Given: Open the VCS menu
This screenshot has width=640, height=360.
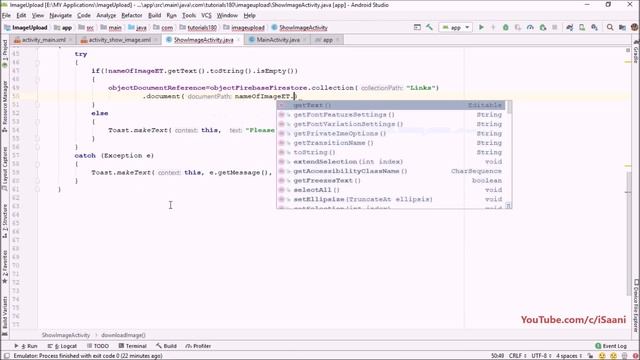Looking at the screenshot, I should [206, 16].
